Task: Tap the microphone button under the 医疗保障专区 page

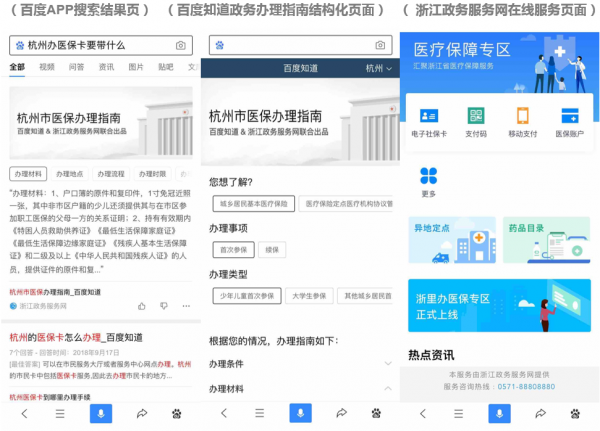Action: [499, 413]
